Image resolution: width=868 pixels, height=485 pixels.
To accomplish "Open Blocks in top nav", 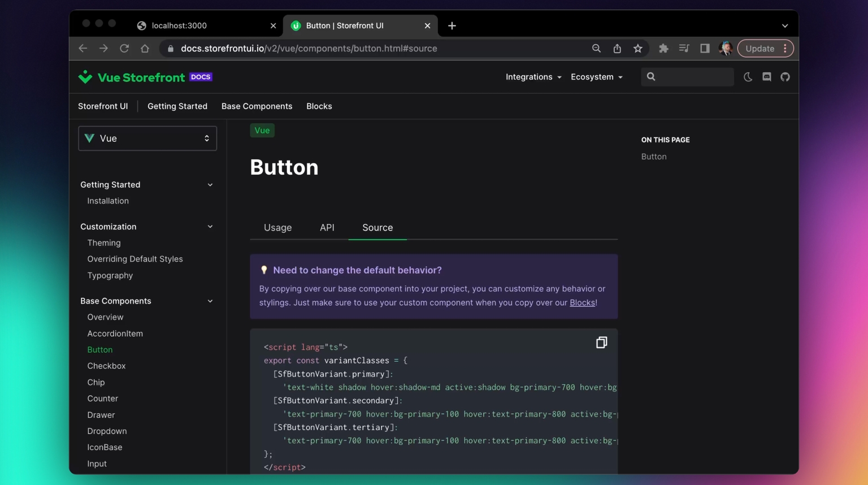I will pyautogui.click(x=319, y=106).
